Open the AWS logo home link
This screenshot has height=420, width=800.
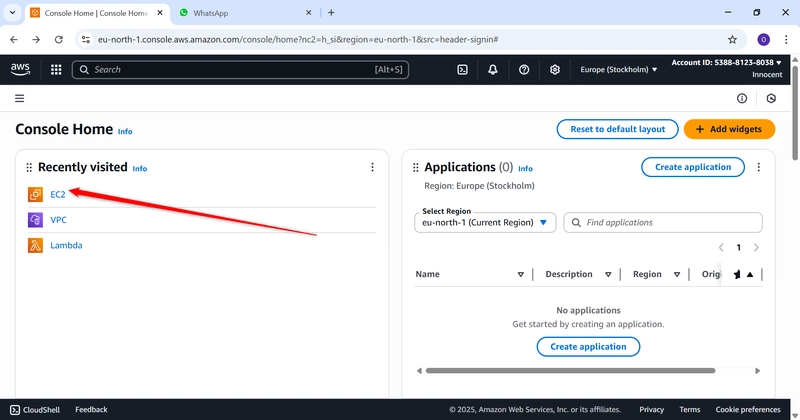(20, 69)
